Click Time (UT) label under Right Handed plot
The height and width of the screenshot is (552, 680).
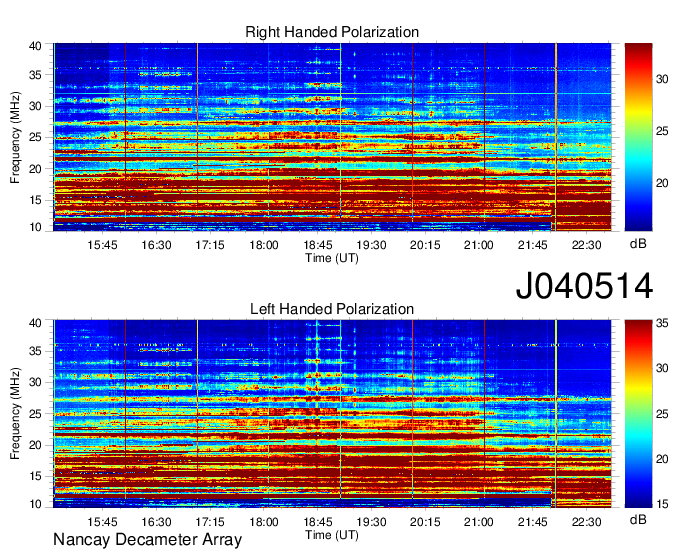332,258
